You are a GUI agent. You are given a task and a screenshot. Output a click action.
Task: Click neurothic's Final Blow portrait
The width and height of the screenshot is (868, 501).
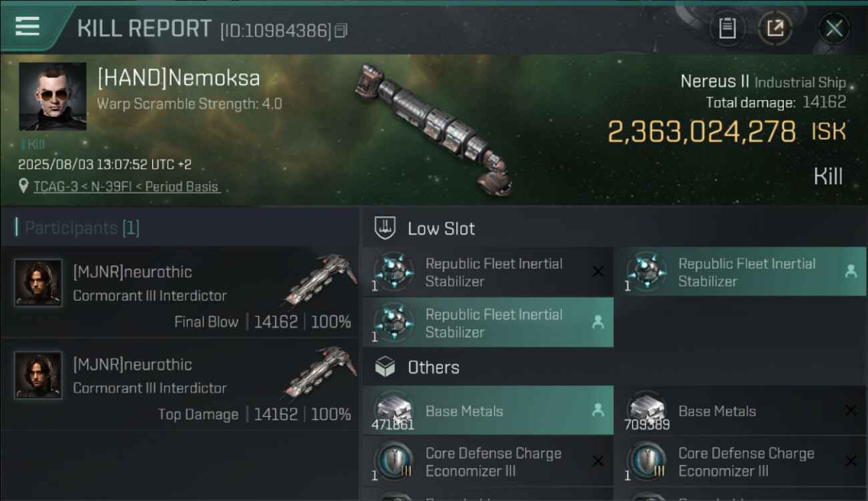click(x=38, y=283)
